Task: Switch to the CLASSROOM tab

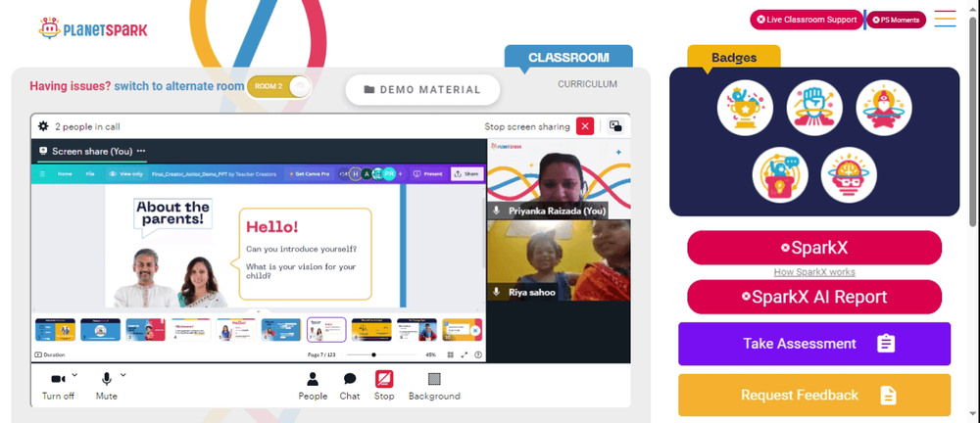Action: (x=568, y=58)
